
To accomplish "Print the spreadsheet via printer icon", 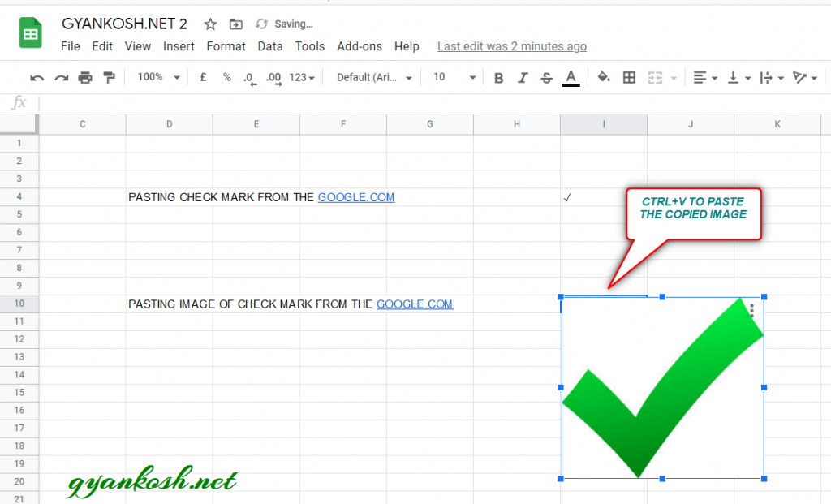I will [x=84, y=78].
